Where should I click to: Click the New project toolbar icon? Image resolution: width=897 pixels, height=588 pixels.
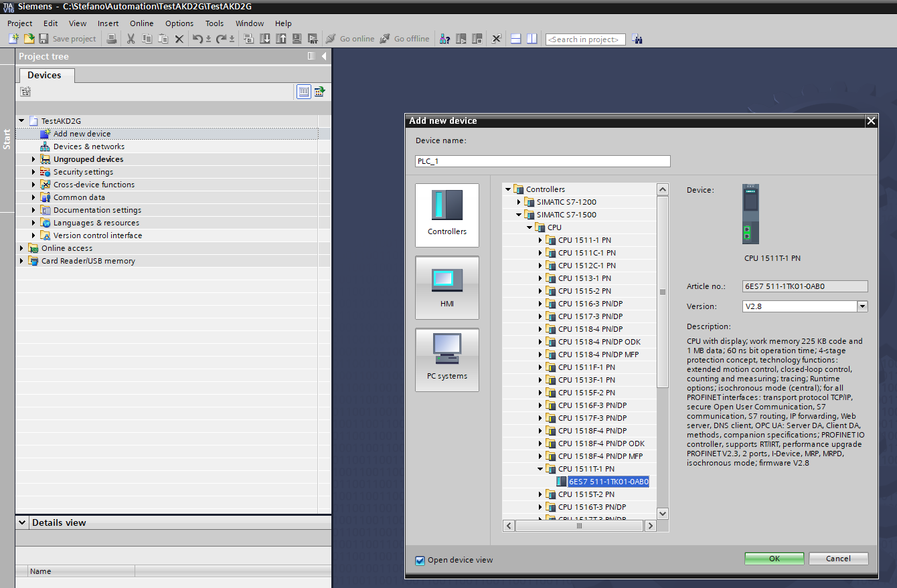(13, 39)
